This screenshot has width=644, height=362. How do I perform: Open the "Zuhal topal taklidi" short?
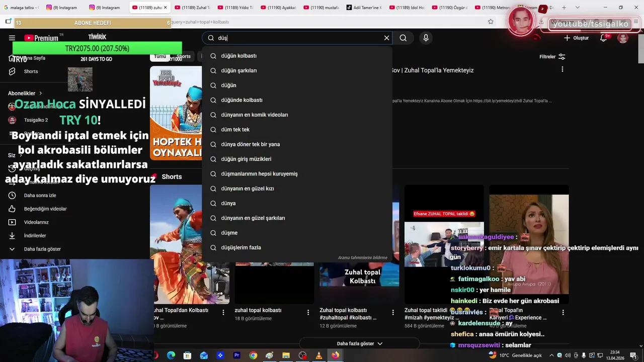pyautogui.click(x=444, y=244)
